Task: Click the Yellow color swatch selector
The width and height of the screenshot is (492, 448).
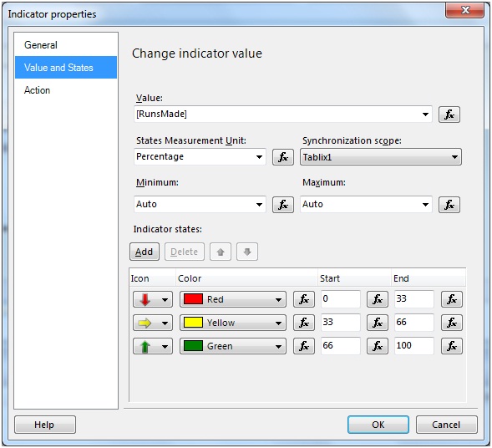Action: 233,323
